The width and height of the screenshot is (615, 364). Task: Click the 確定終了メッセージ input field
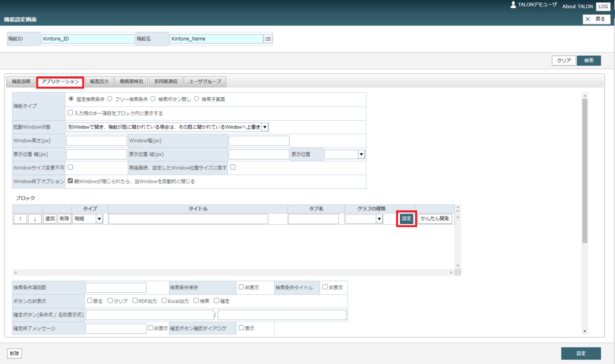click(116, 328)
